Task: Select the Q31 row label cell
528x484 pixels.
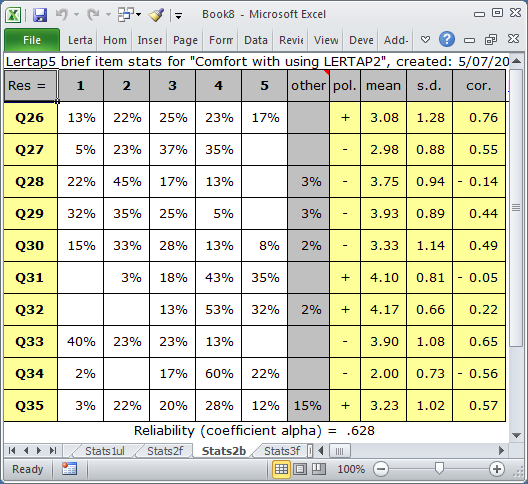Action: point(30,278)
